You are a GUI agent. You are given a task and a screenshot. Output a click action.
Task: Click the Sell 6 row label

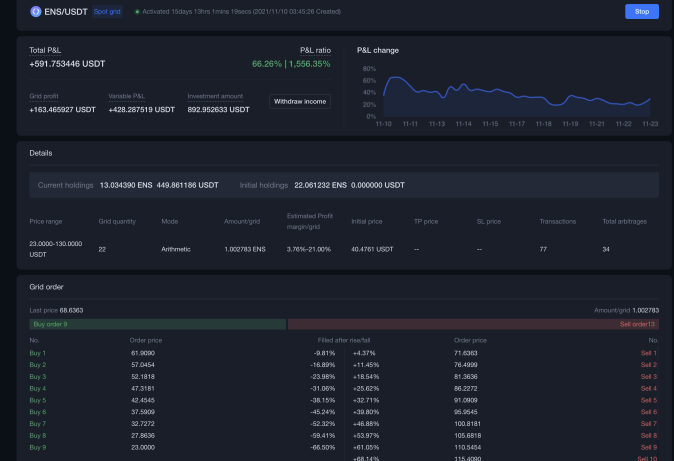[x=649, y=412]
